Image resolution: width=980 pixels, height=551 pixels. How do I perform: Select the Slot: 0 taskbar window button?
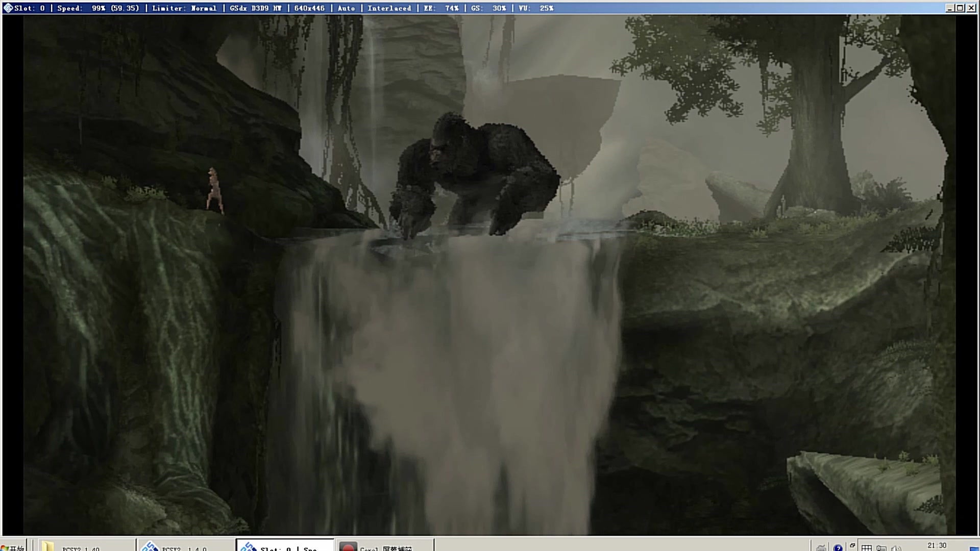pyautogui.click(x=285, y=546)
